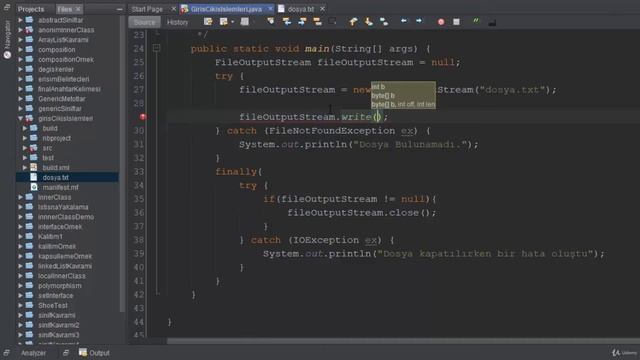This screenshot has height=360, width=640.
Task: Open the Navigator side panel
Action: (x=7, y=40)
